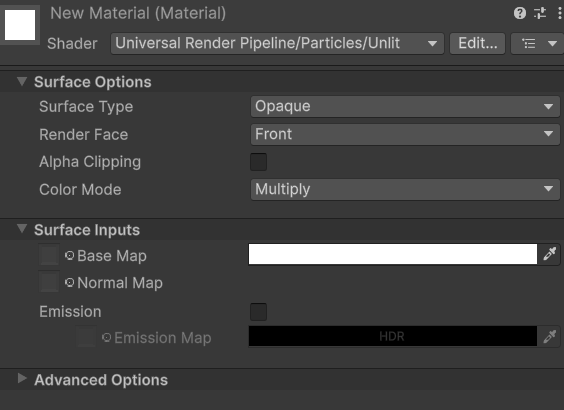Expand the Advanced Options section
Screen dimensions: 564x410
(x=22, y=378)
